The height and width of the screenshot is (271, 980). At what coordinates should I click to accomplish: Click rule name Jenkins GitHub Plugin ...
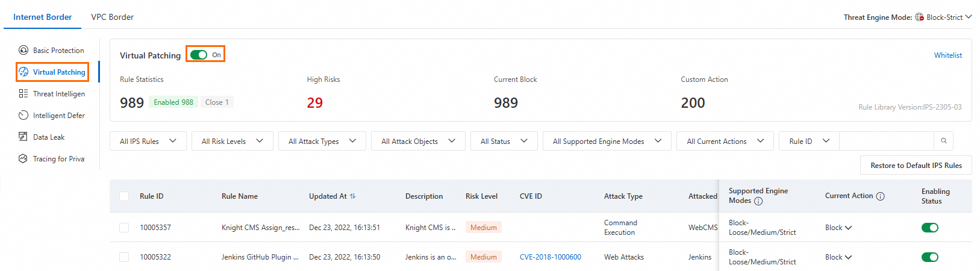pos(260,257)
